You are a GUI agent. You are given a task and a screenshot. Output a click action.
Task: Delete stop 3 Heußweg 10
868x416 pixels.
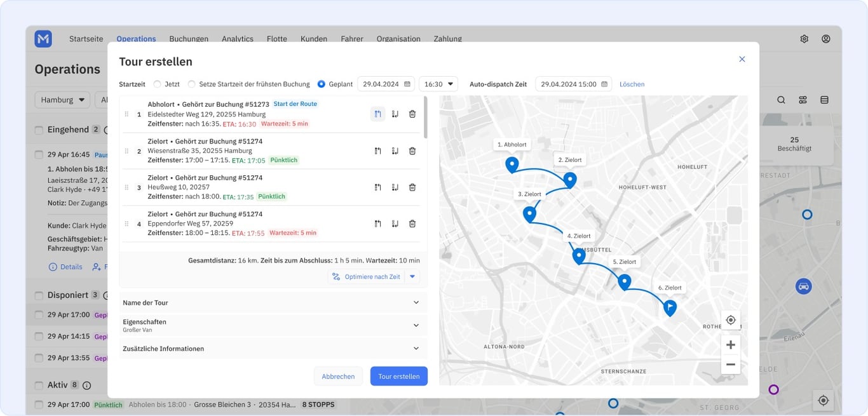pyautogui.click(x=412, y=187)
